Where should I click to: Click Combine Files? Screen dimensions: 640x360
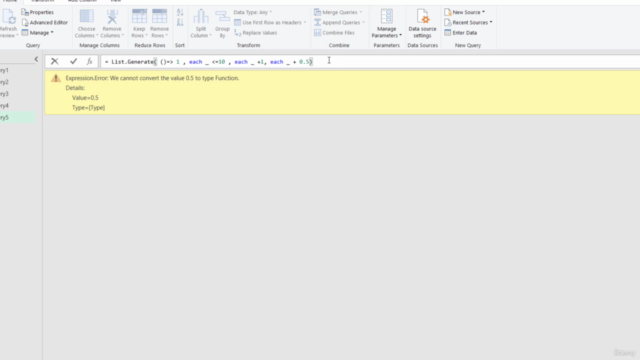point(334,33)
